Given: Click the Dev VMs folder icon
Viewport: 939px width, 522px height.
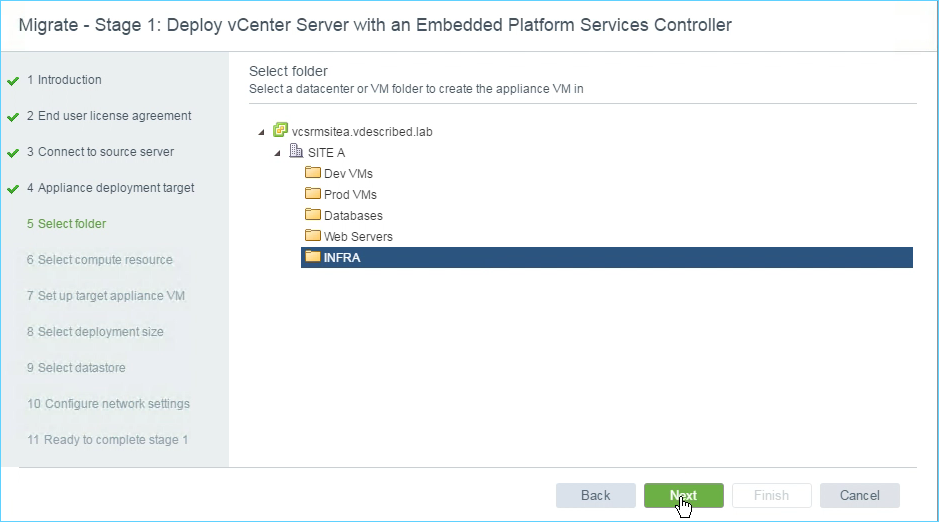Looking at the screenshot, I should pyautogui.click(x=313, y=172).
